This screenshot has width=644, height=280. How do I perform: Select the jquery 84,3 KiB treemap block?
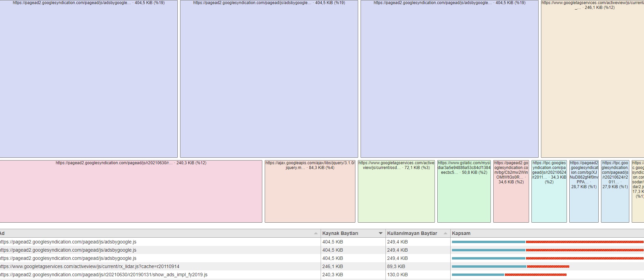[310, 192]
